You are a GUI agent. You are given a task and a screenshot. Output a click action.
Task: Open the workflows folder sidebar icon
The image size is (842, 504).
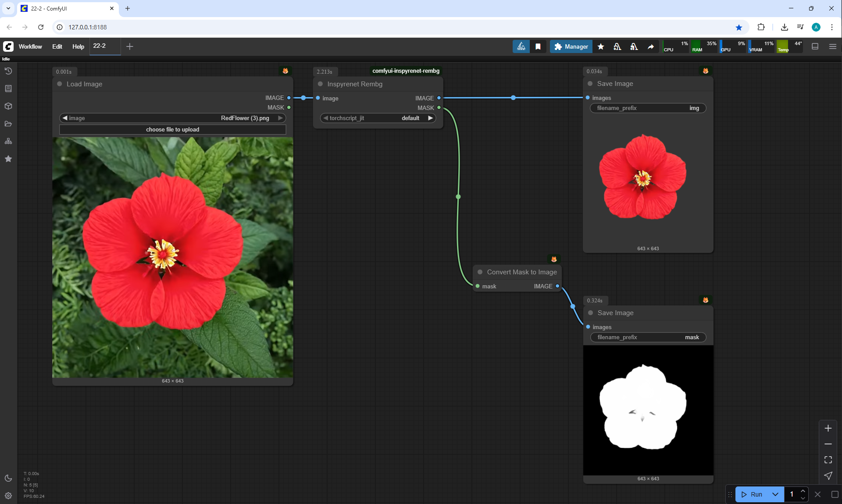pos(8,124)
